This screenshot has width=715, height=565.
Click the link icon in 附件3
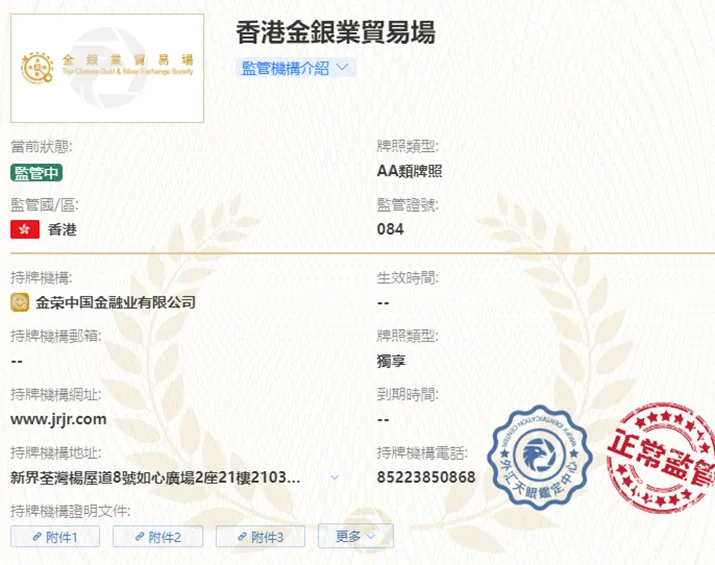242,537
